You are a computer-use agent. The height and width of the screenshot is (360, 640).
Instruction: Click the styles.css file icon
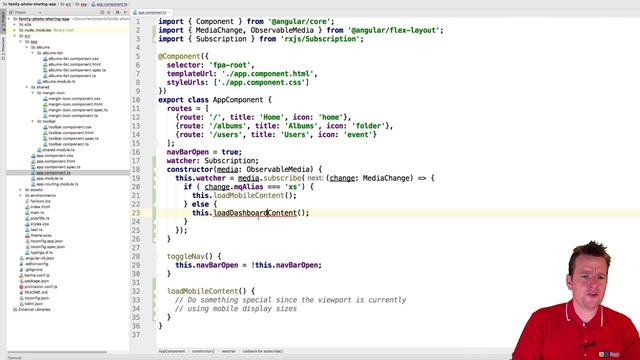27,224
